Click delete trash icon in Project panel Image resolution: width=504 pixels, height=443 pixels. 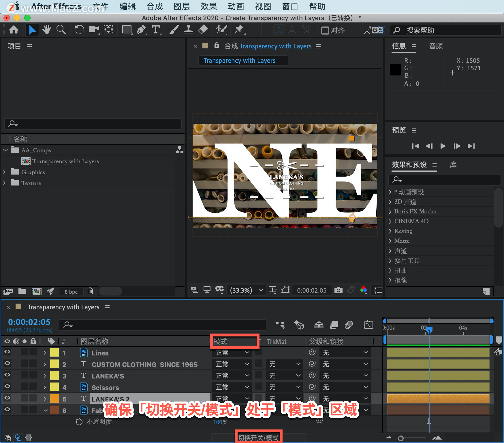(90, 291)
